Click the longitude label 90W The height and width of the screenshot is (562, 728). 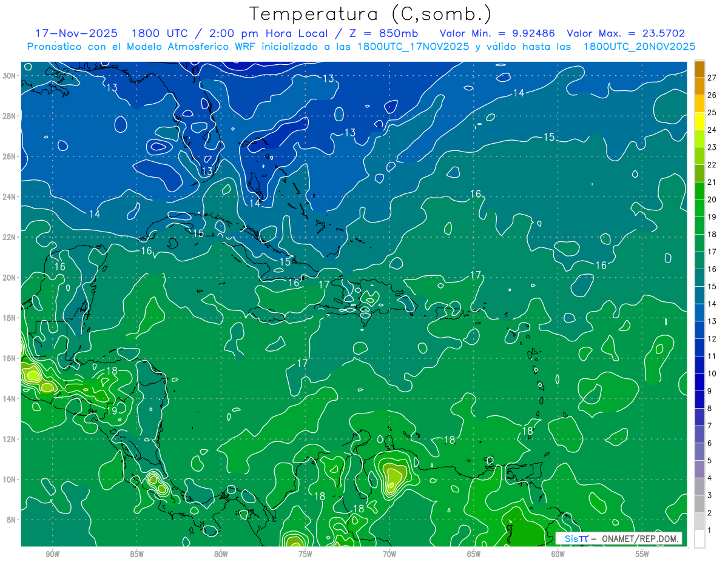point(52,554)
